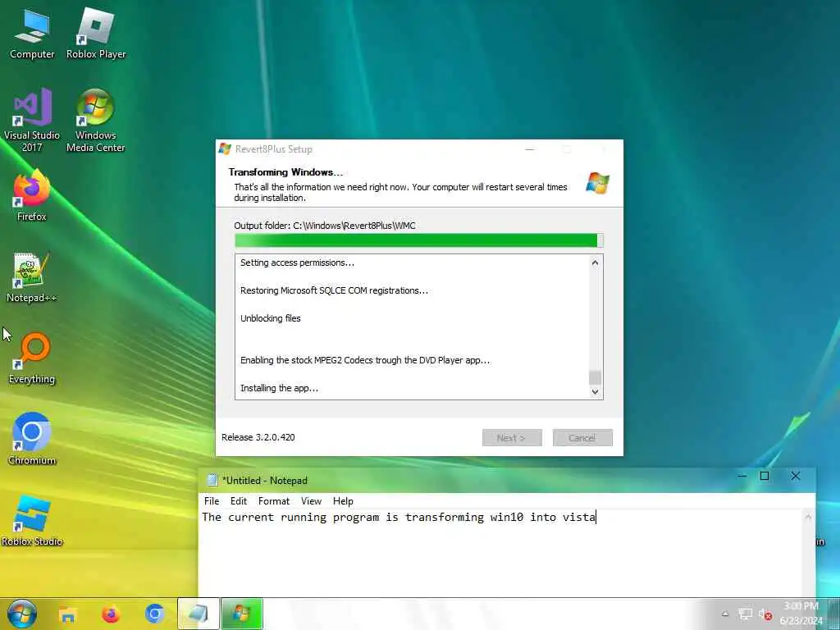Click the muted volume tray icon
The image size is (840, 630).
coord(765,614)
